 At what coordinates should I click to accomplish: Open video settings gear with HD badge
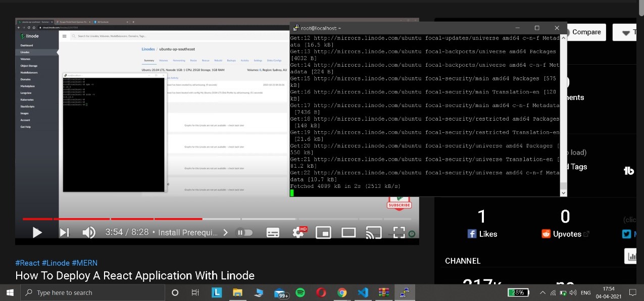point(300,232)
